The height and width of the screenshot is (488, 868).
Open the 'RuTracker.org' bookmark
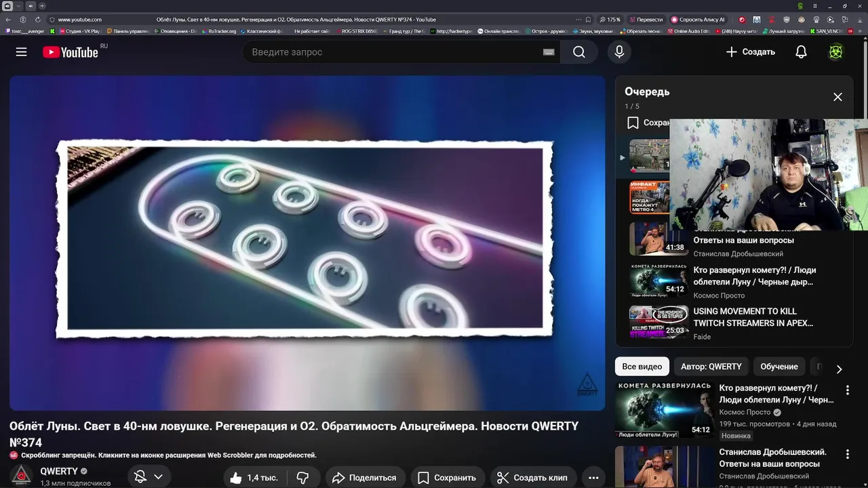[x=218, y=31]
